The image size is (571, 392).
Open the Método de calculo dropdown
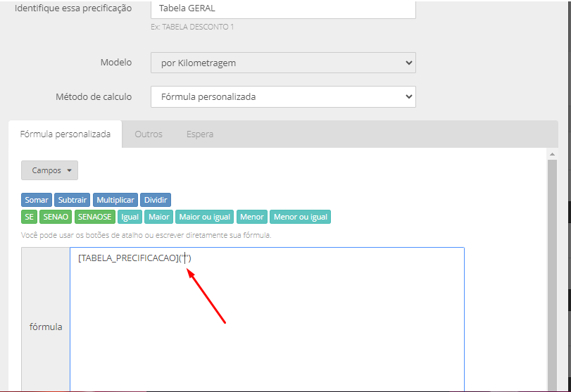click(x=283, y=97)
